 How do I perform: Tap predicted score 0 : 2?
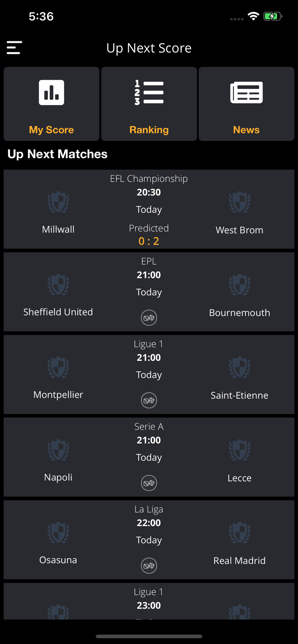coord(149,241)
